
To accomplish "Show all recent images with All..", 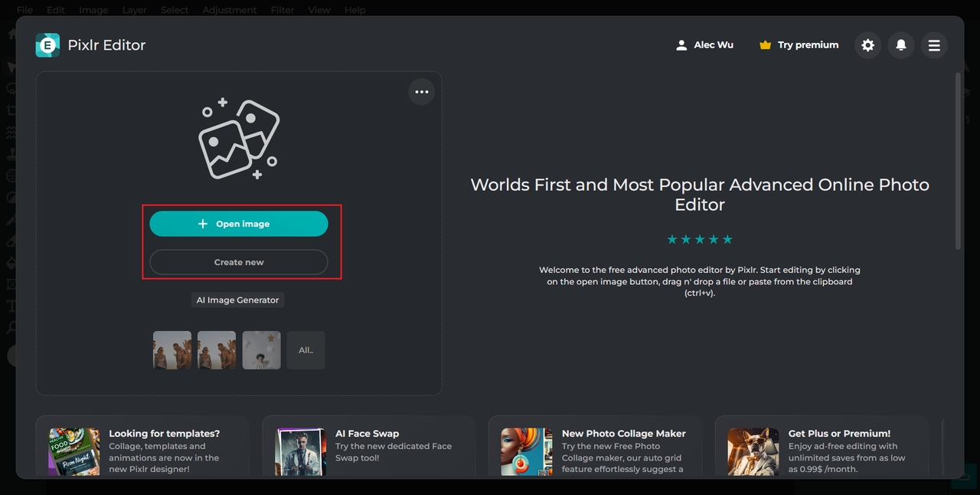I will [306, 350].
